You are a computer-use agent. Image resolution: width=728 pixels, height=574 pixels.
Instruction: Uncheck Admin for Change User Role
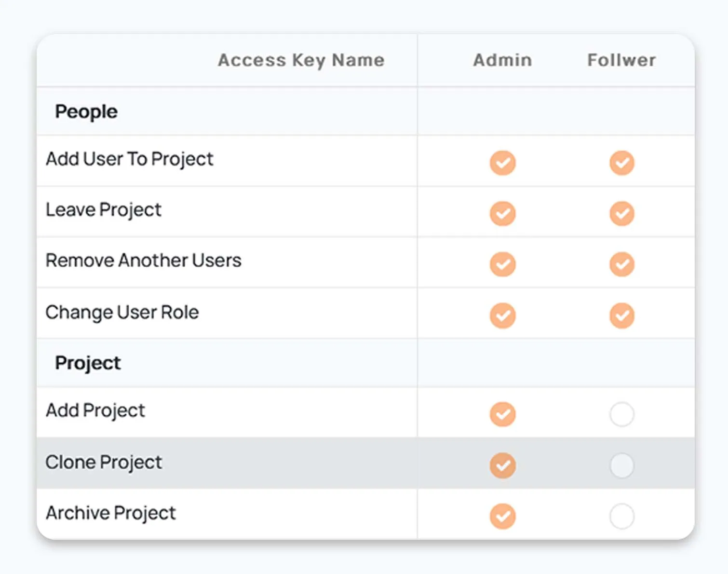pyautogui.click(x=503, y=315)
